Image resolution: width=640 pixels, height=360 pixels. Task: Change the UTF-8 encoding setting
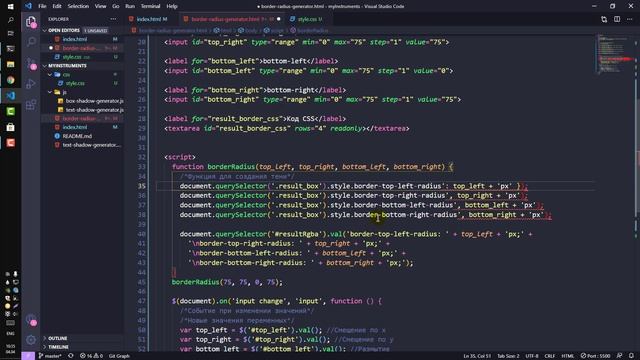(x=532, y=356)
